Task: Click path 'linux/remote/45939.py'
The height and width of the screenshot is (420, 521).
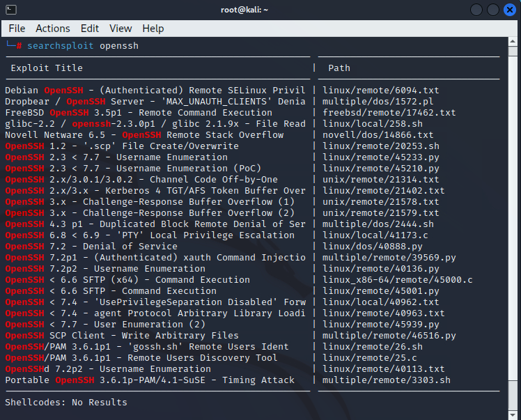Action: (x=380, y=325)
